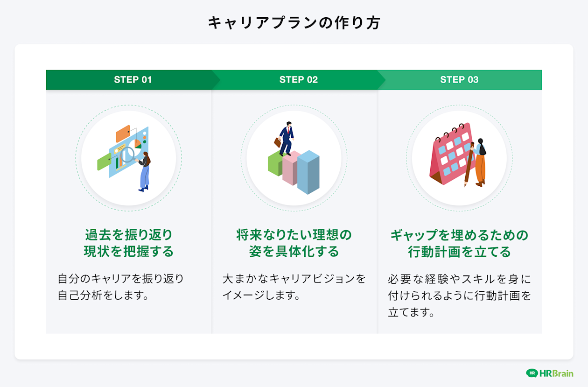
Task: Click the orange rectangle chart card in first illustration
Action: [123, 134]
